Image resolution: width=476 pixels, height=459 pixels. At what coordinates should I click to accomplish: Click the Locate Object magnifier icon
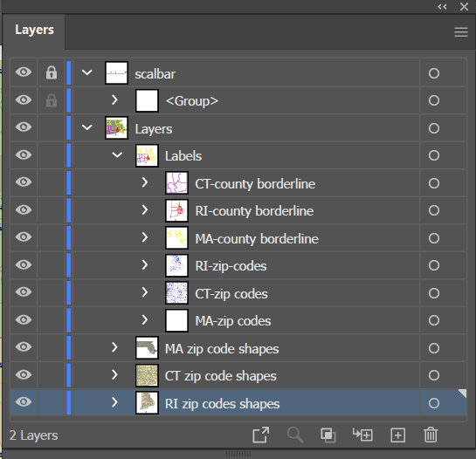tap(295, 435)
